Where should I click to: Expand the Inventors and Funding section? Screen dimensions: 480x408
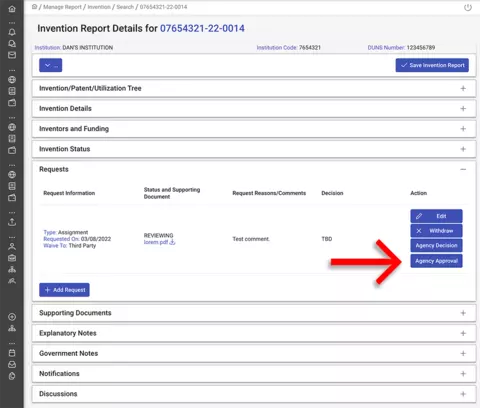point(254,129)
